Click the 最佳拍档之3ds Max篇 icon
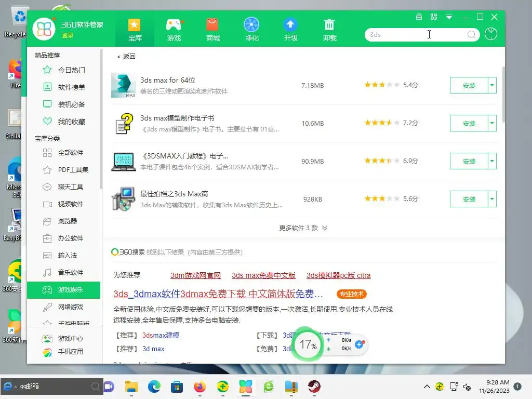The width and height of the screenshot is (532, 399). pos(124,199)
